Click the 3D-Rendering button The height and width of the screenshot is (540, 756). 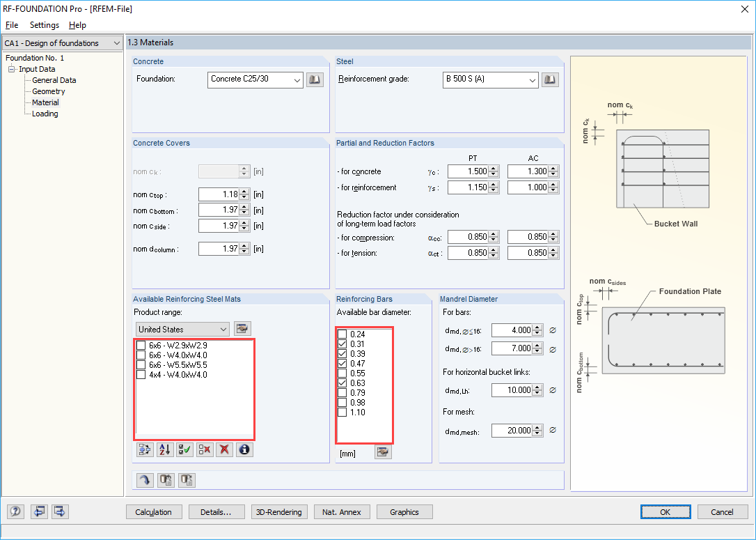[279, 511]
